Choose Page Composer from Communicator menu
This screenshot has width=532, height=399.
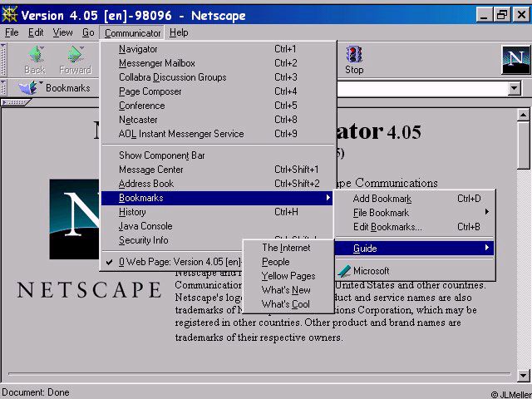click(150, 91)
